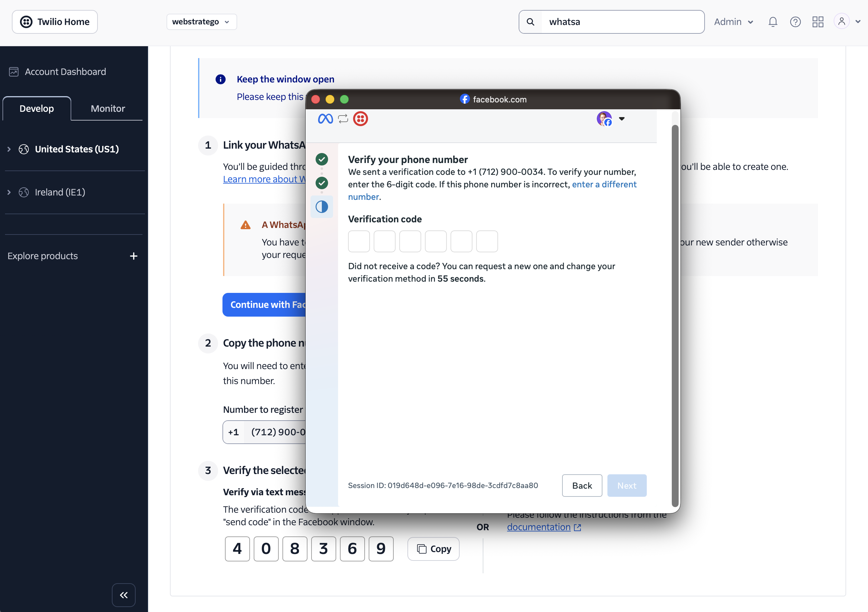Click the Next button in Facebook popup
The image size is (868, 612).
pyautogui.click(x=627, y=486)
